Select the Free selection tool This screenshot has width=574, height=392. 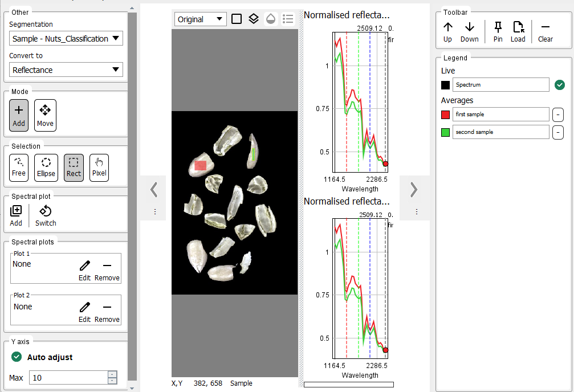point(19,168)
